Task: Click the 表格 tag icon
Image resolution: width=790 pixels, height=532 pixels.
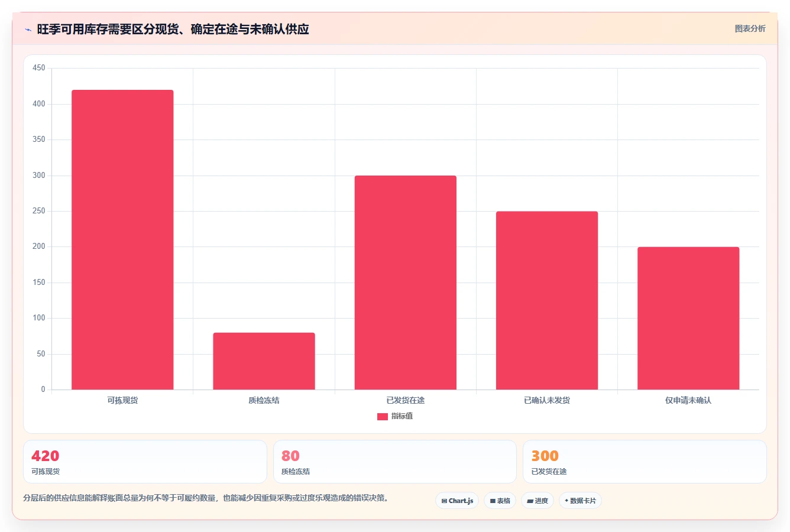Action: pos(493,501)
